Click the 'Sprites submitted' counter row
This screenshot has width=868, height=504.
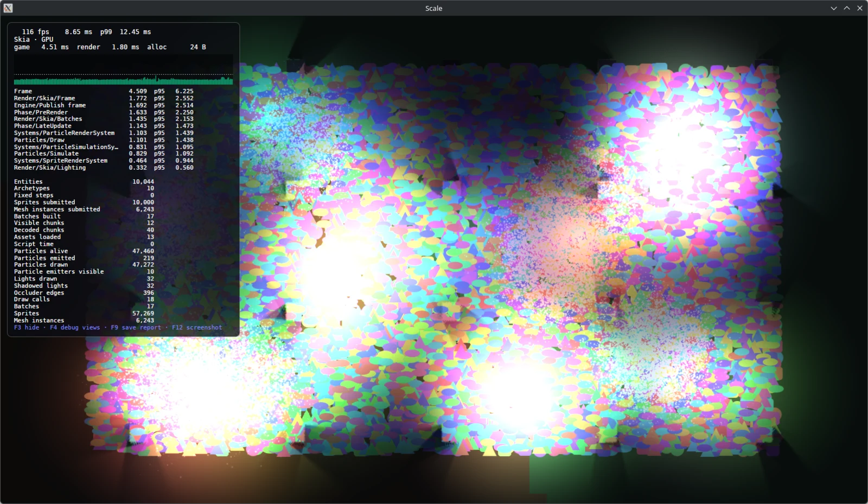click(x=84, y=202)
